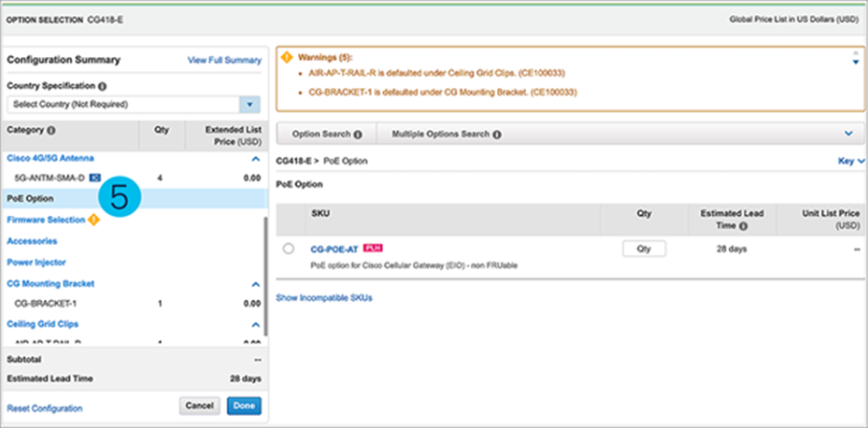Open Accessories category
Viewport: 868px width, 428px height.
coord(32,241)
